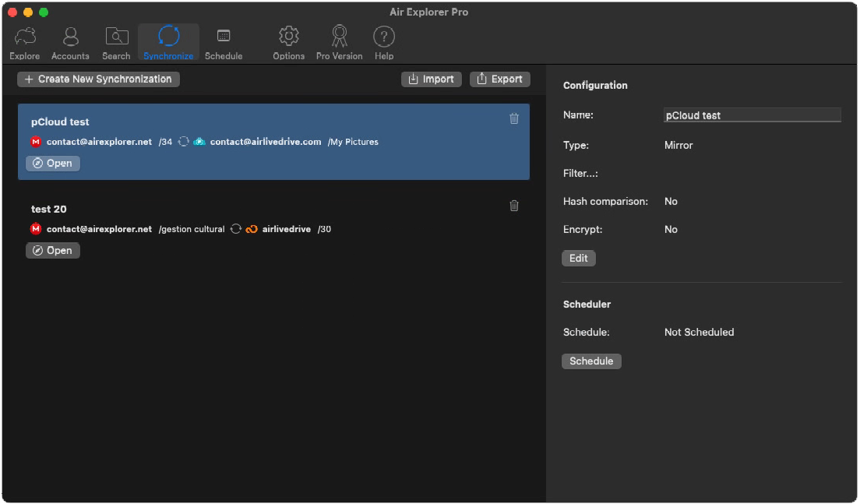Switch to the Schedule tab
Viewport: 860px width, 504px height.
point(224,36)
